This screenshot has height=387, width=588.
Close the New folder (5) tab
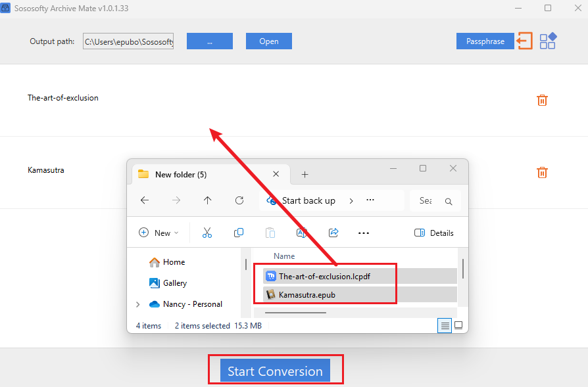[x=276, y=174]
